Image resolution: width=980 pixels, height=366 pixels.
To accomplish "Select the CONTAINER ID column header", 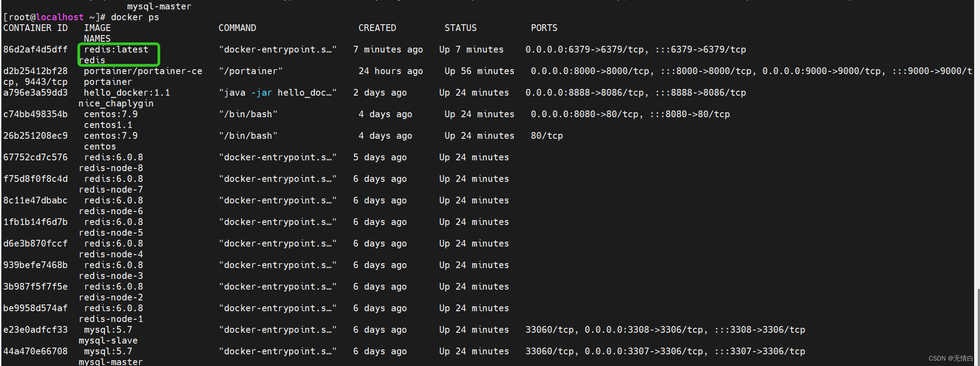I will click(35, 28).
